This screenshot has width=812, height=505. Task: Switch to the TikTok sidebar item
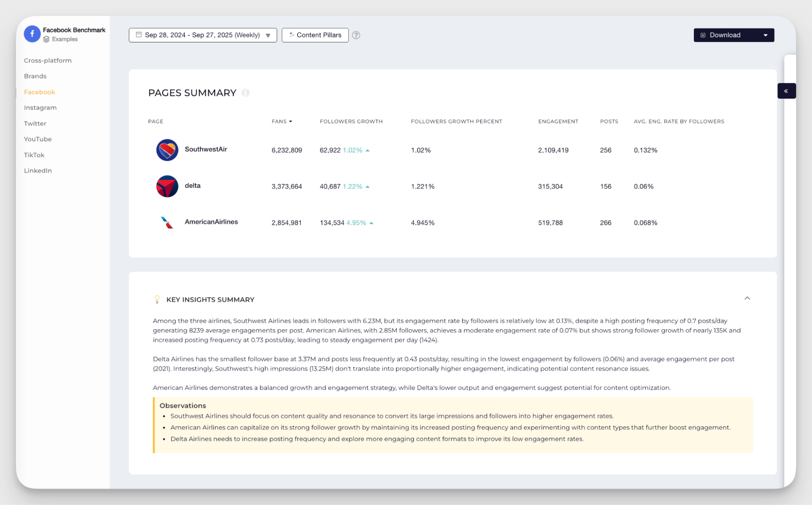[x=34, y=155]
